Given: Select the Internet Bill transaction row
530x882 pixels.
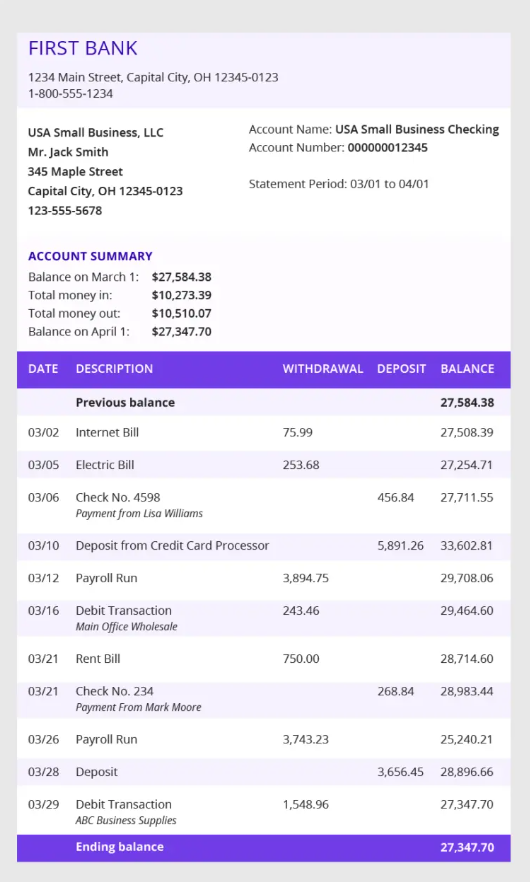Looking at the screenshot, I should [x=264, y=433].
